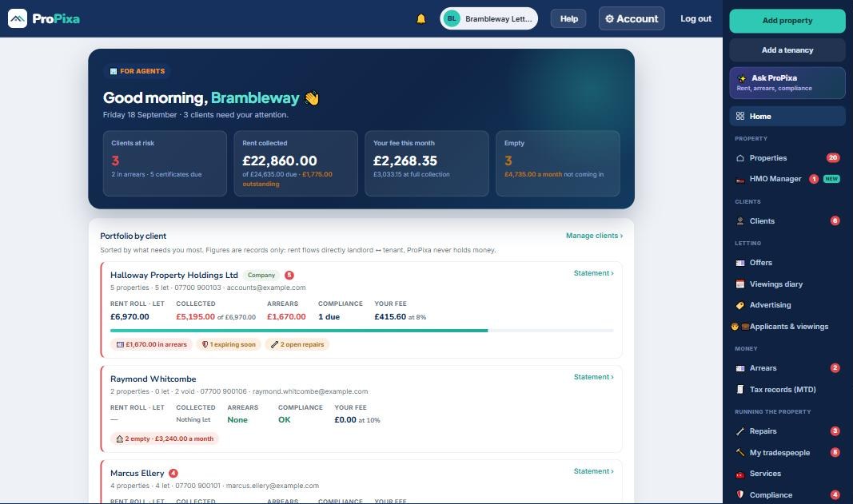Click the Properties 20 count badge
Screen dimensions: 853x504
[x=833, y=157]
